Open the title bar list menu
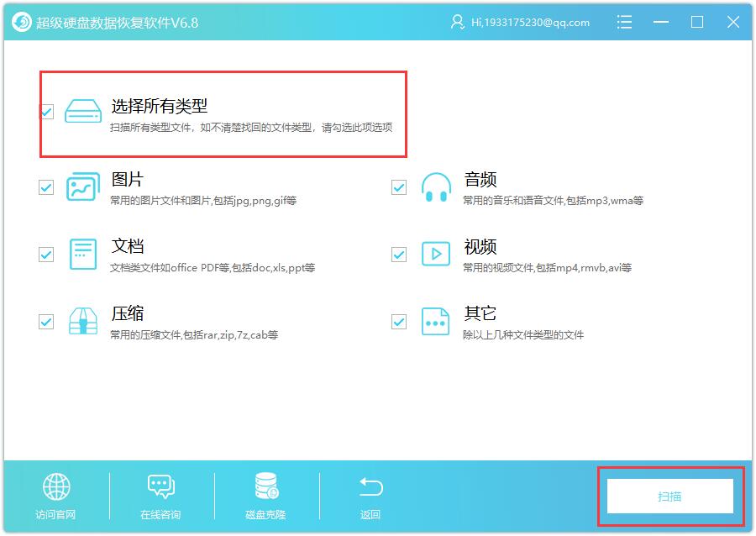The height and width of the screenshot is (536, 756). pyautogui.click(x=624, y=22)
